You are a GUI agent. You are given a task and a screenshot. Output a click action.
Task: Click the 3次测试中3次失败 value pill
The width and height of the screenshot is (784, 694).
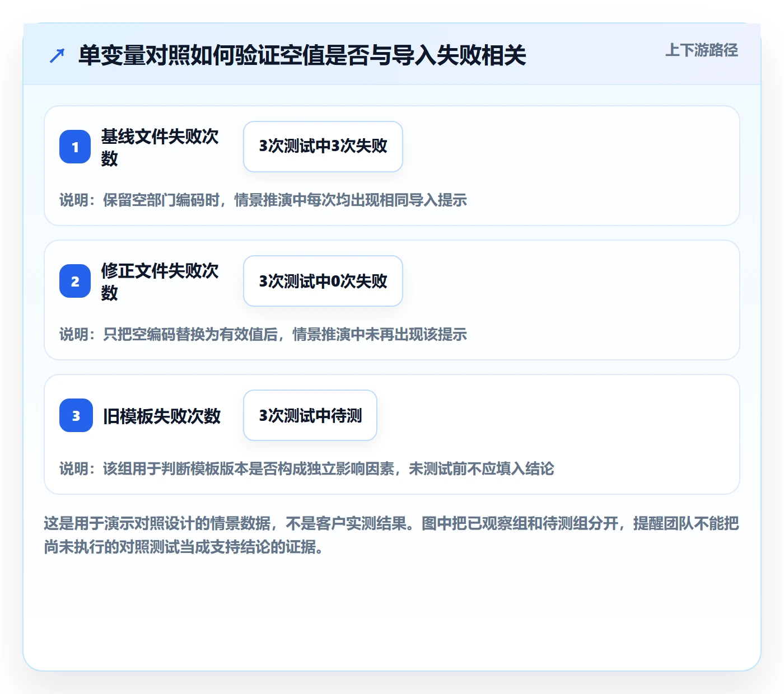(323, 147)
